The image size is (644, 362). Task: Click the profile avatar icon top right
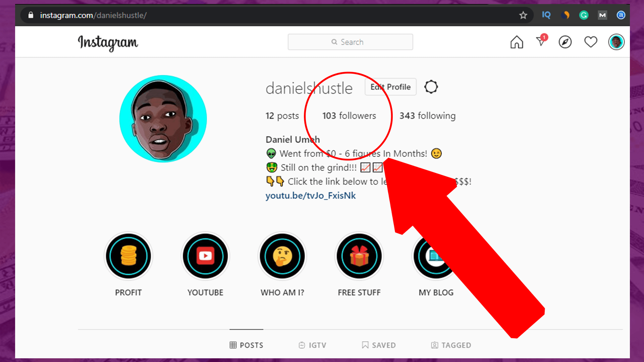pos(616,42)
